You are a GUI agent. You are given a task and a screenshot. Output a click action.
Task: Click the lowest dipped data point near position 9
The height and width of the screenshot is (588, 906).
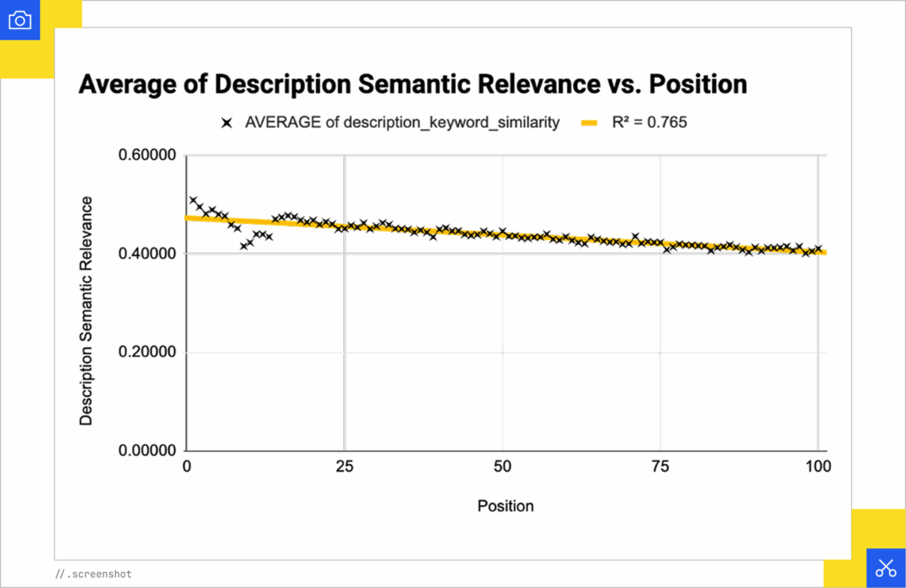243,246
